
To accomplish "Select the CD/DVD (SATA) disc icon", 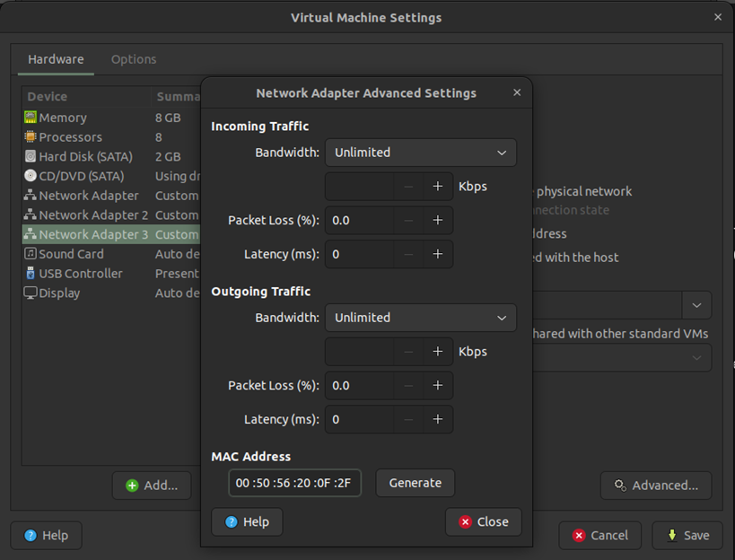I will (31, 176).
